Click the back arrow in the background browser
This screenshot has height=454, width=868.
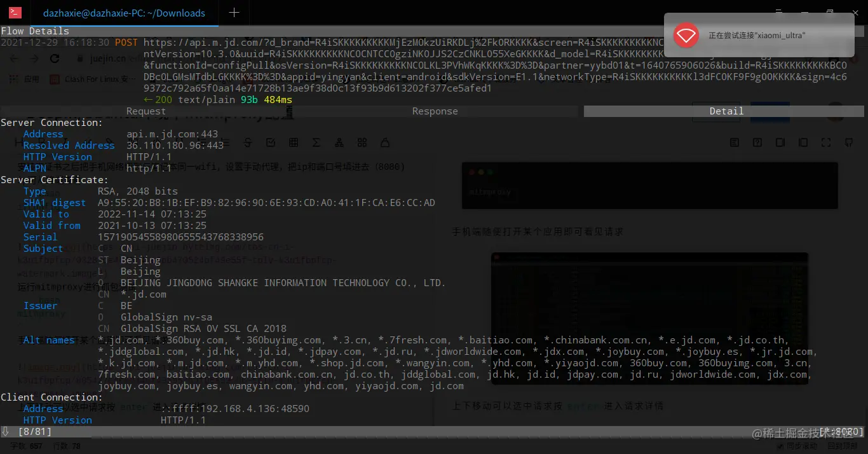click(15, 58)
